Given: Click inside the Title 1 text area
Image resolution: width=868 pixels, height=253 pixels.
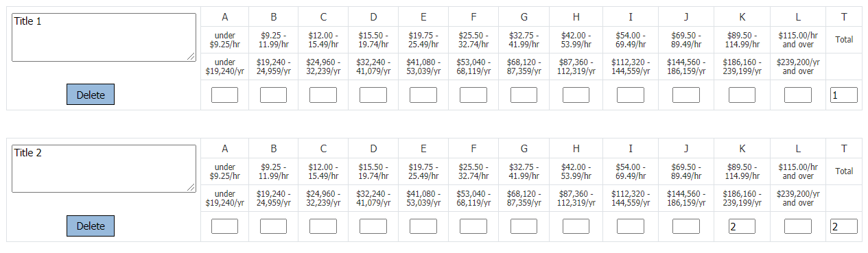Looking at the screenshot, I should tap(104, 37).
